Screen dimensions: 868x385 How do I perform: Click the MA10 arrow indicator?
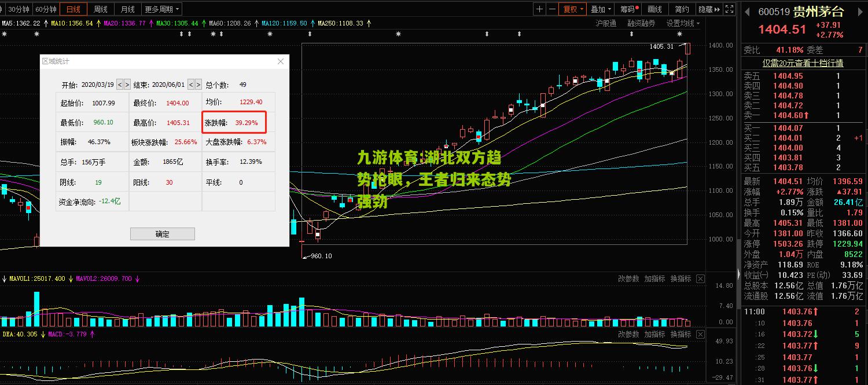pyautogui.click(x=98, y=23)
